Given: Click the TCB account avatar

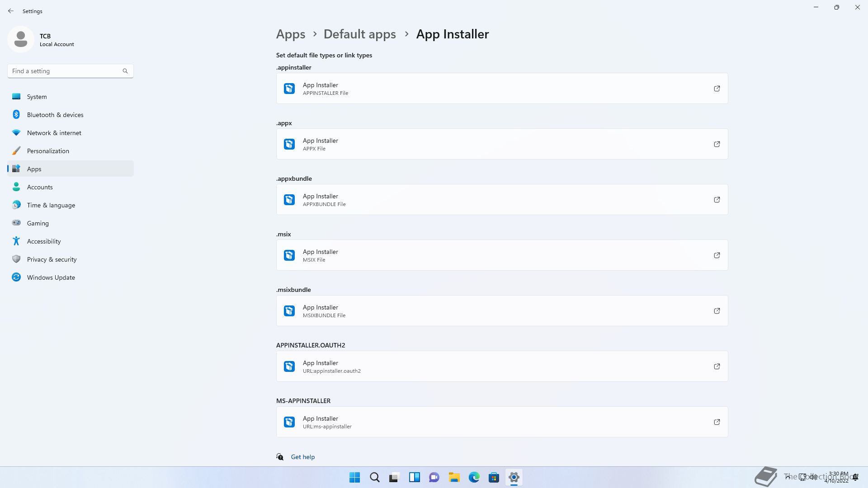Looking at the screenshot, I should [21, 39].
